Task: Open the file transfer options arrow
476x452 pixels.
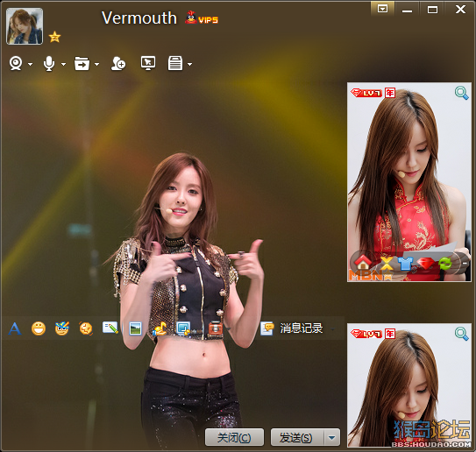Action: pos(96,64)
